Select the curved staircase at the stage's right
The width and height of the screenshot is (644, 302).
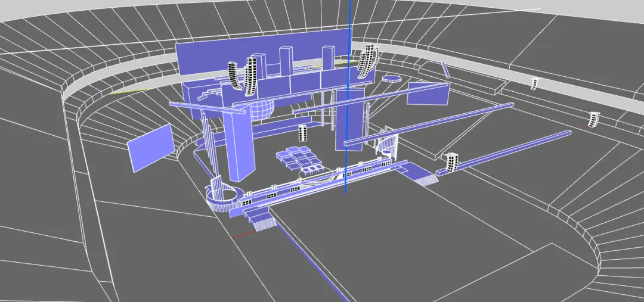tap(386, 146)
